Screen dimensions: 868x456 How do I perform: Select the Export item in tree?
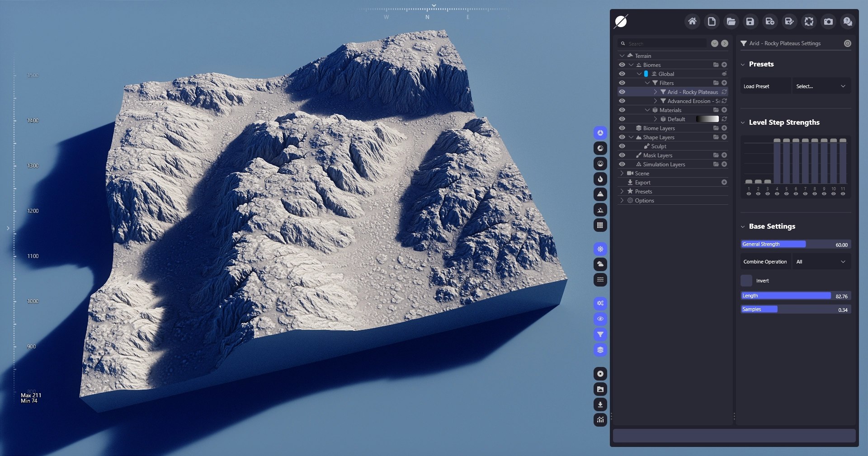pos(642,182)
